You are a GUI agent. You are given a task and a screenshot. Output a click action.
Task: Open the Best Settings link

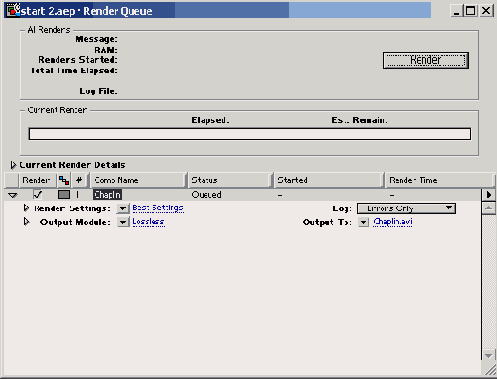tap(158, 208)
